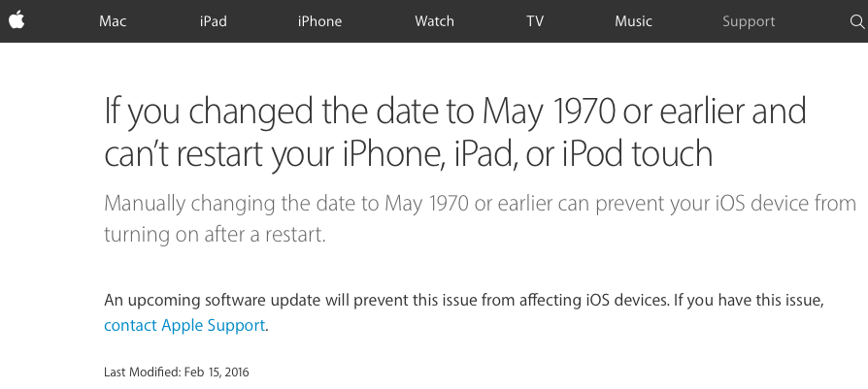
Task: Select iPhone in the navigation bar
Action: click(x=319, y=21)
